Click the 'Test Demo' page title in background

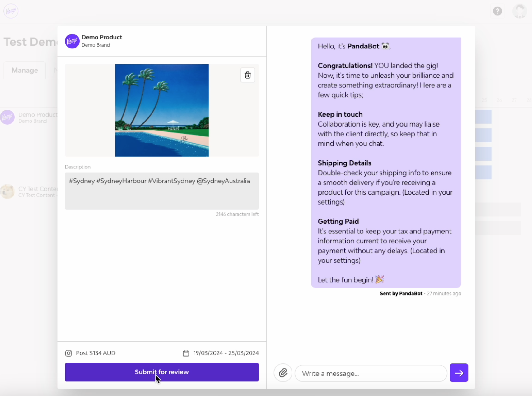coord(30,42)
